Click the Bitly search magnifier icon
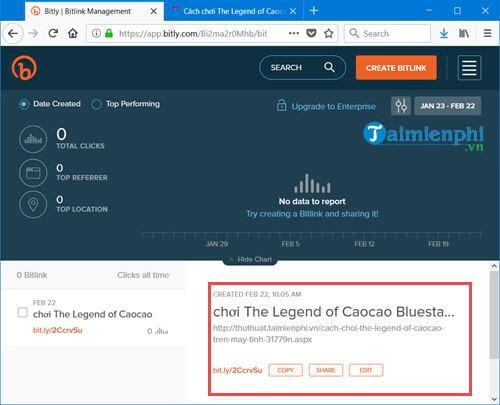Image resolution: width=500 pixels, height=405 pixels. point(329,67)
